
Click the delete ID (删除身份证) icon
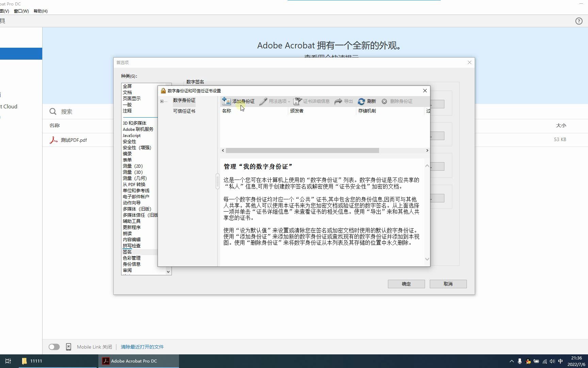pyautogui.click(x=385, y=101)
